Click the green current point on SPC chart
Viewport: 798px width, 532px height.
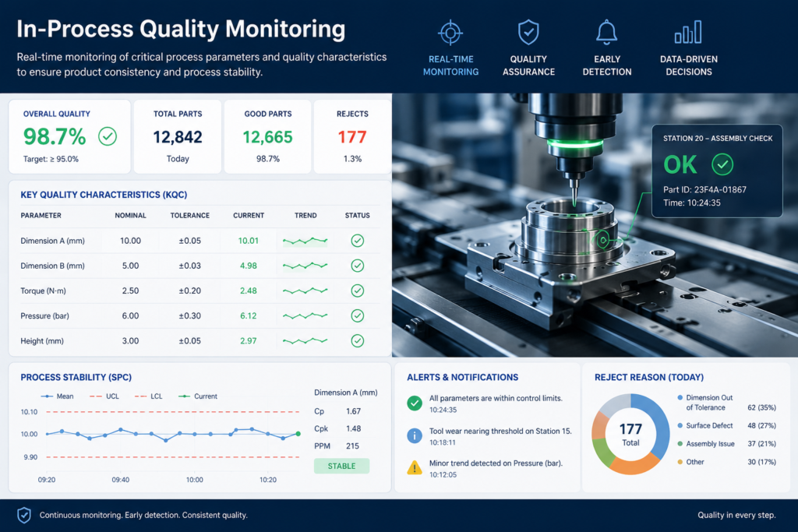(298, 434)
